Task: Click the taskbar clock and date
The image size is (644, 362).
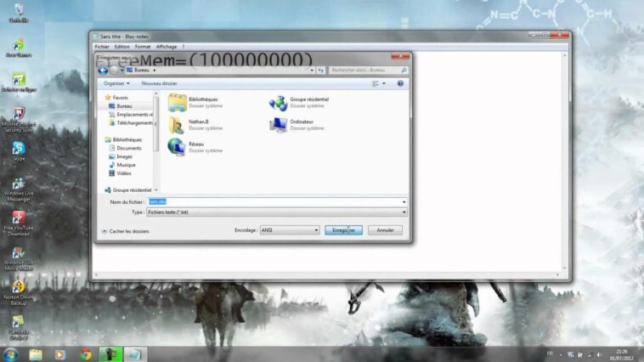Action: click(x=621, y=354)
